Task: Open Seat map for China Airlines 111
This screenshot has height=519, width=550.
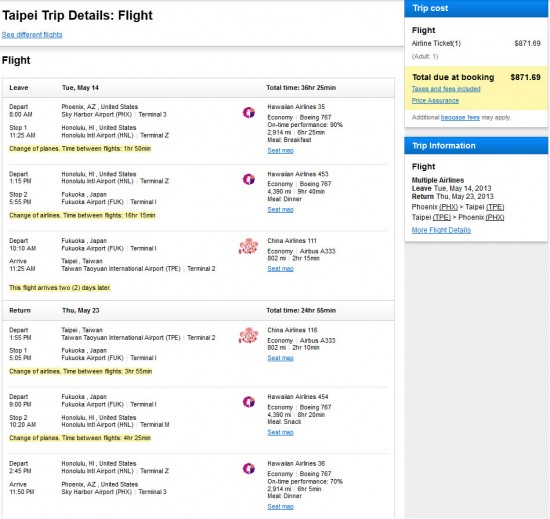Action: click(280, 269)
